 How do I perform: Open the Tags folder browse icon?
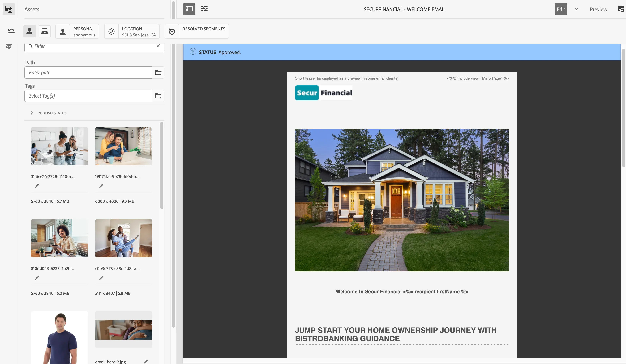(158, 96)
